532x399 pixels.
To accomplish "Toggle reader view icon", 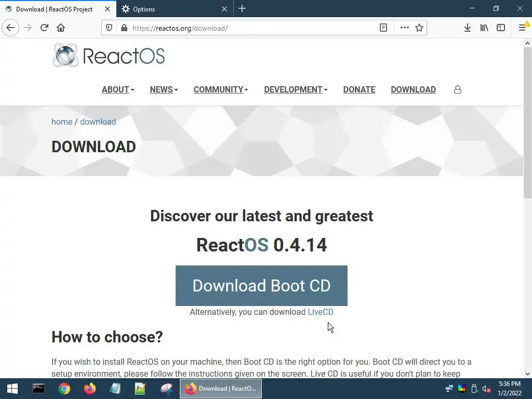I will point(383,28).
